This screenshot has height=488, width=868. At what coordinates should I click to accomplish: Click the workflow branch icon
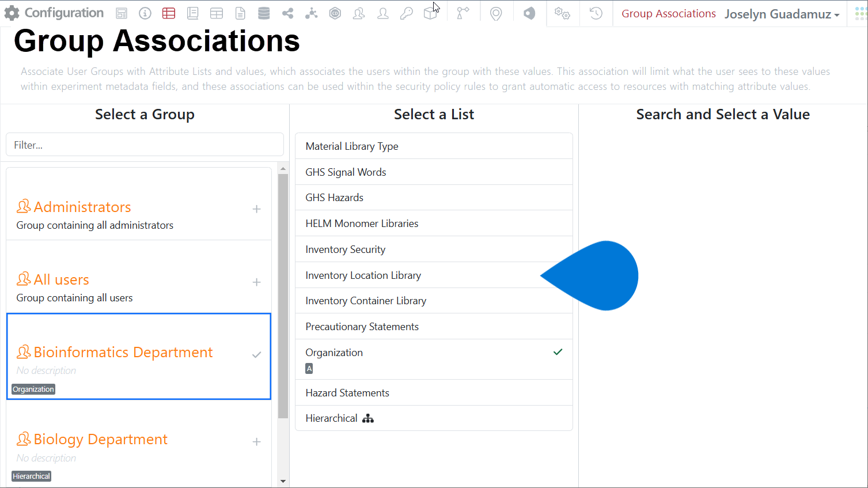[x=463, y=13]
